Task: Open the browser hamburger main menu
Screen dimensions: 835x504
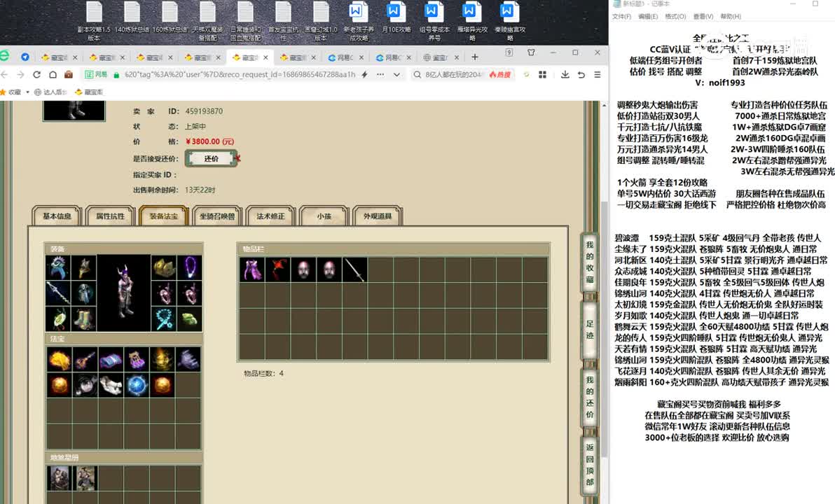Action: [598, 74]
